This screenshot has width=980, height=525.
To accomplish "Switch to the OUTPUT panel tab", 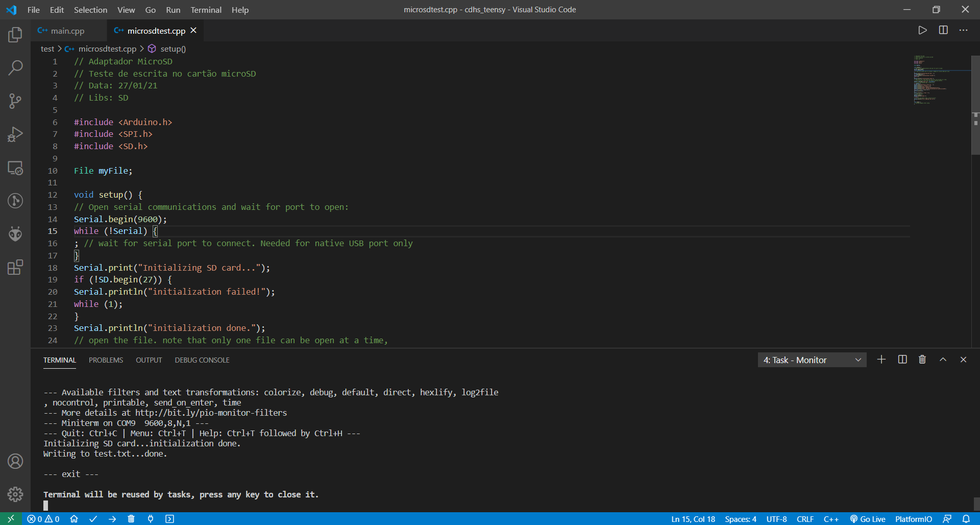I will [149, 360].
